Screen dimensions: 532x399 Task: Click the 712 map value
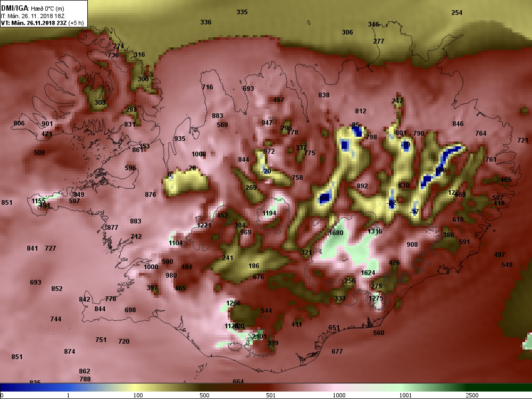point(136,237)
